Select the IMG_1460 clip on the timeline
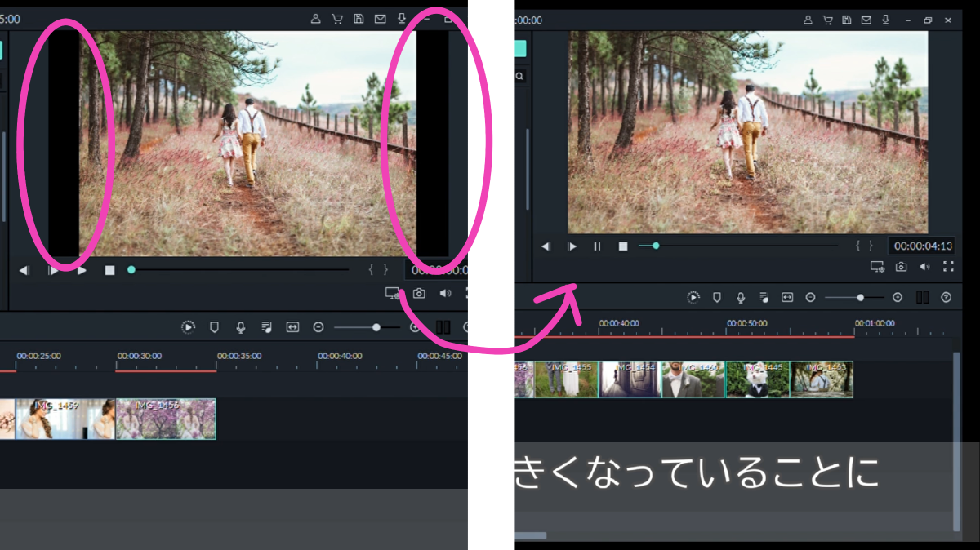The height and width of the screenshot is (550, 980). click(x=693, y=380)
